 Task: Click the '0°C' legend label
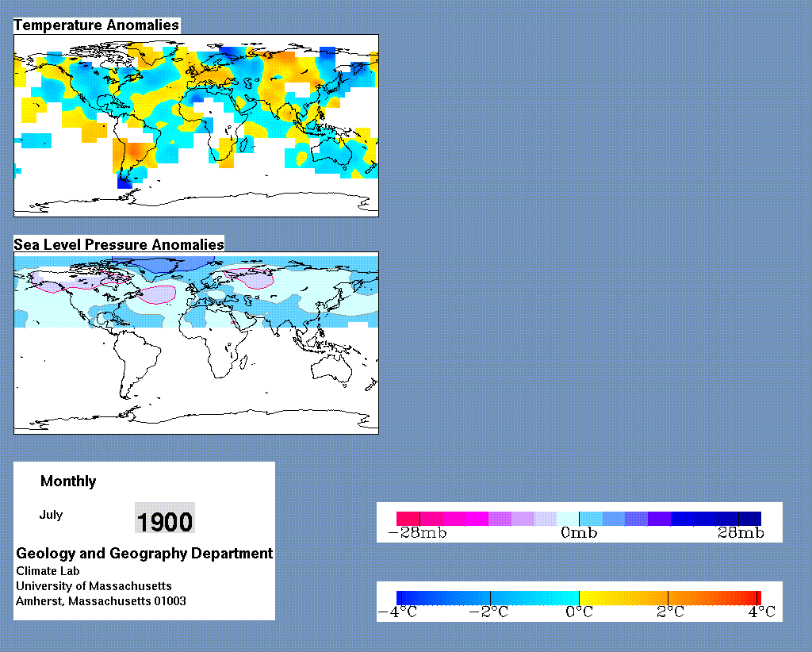pyautogui.click(x=579, y=612)
